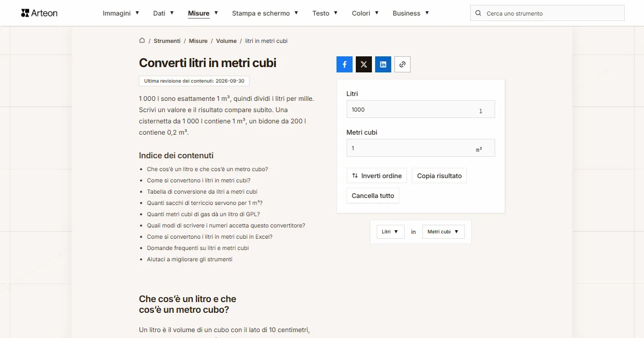The height and width of the screenshot is (338, 644).
Task: Click the search magnifier icon
Action: (x=478, y=13)
